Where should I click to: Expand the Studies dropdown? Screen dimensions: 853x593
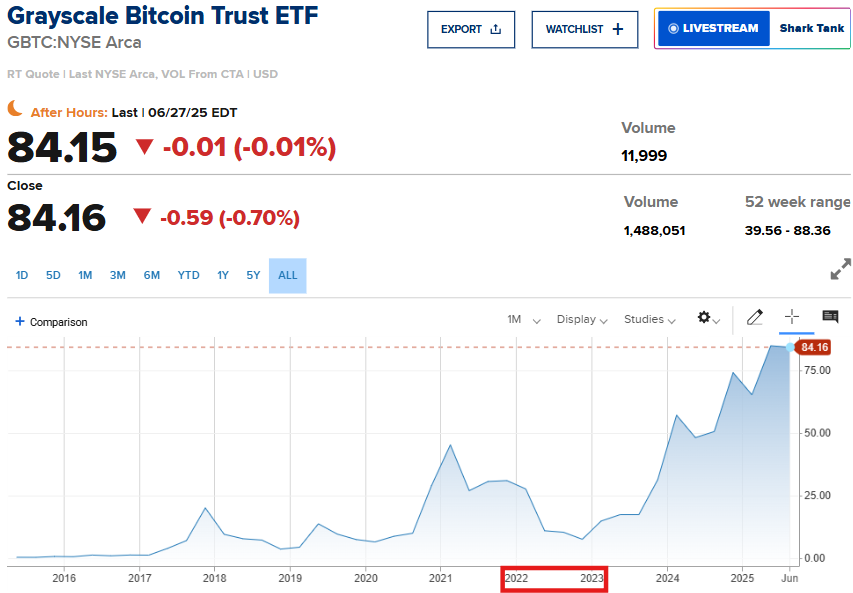click(650, 320)
